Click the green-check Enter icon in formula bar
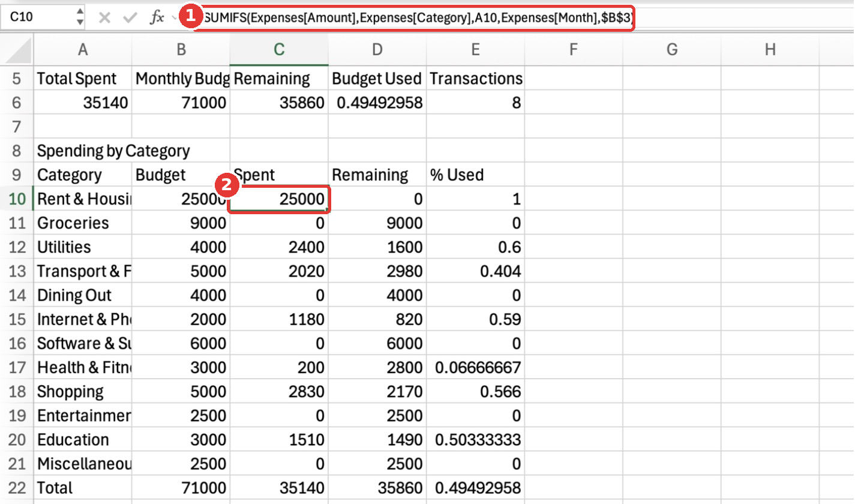855x504 pixels. (130, 17)
